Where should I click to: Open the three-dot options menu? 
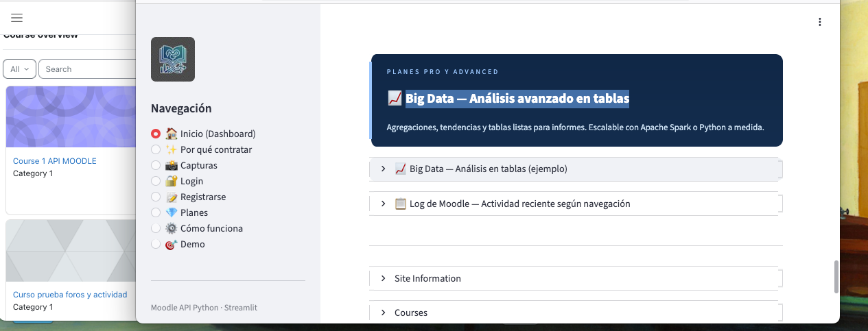coord(819,22)
